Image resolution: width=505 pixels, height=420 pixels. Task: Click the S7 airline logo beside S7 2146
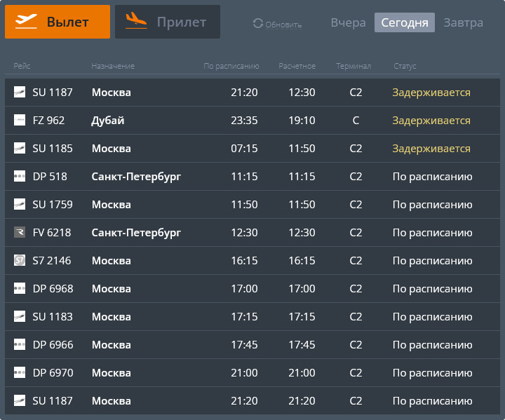pos(20,261)
